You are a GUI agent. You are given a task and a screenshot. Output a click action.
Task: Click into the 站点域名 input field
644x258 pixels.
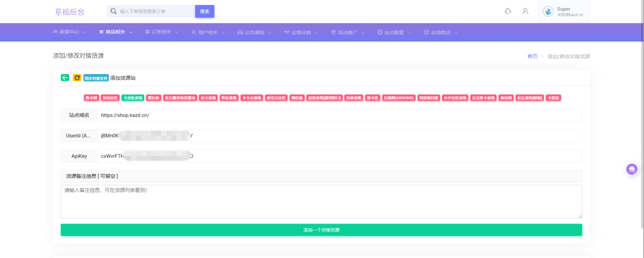point(338,116)
